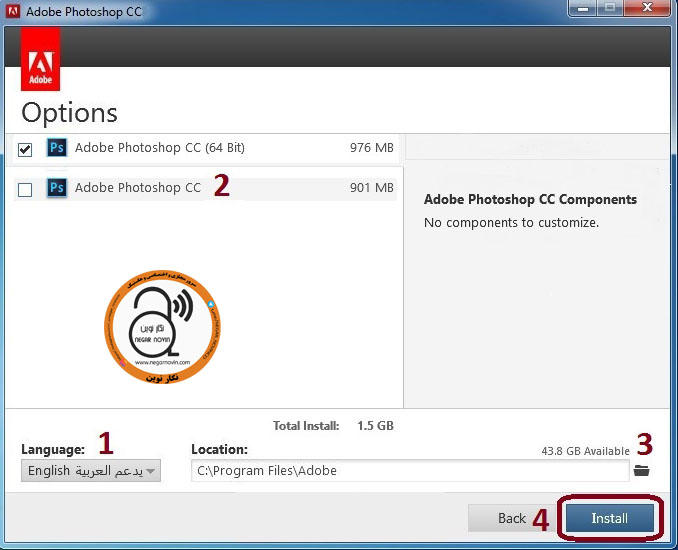Click 'No components to customize.' text
The height and width of the screenshot is (550, 678).
click(x=512, y=223)
